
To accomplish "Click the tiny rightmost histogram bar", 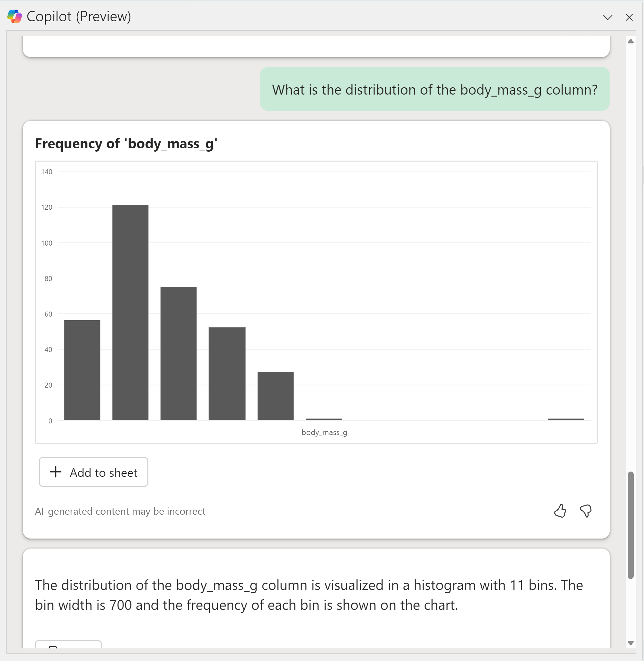I will tap(566, 419).
